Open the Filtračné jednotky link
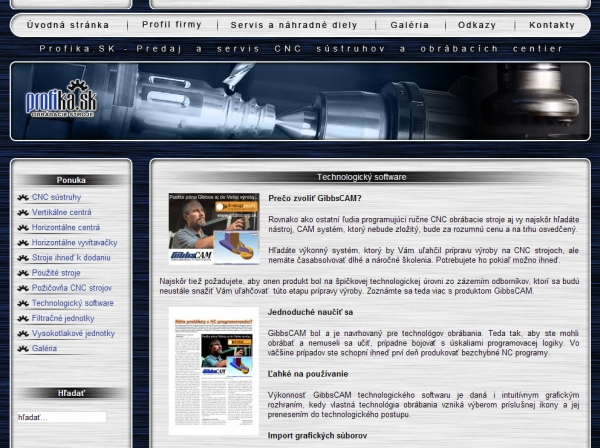Viewport: 600px width, 448px height. coord(63,318)
